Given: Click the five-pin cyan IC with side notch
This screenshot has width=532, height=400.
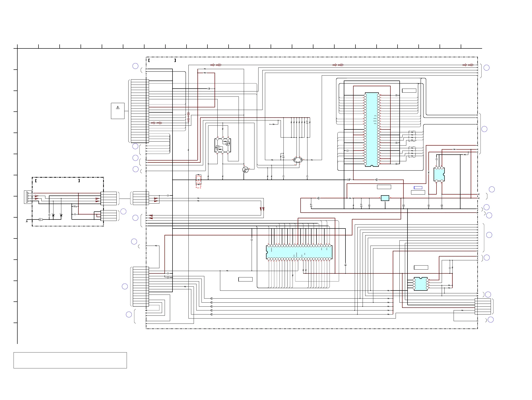Looking at the screenshot, I should (439, 174).
